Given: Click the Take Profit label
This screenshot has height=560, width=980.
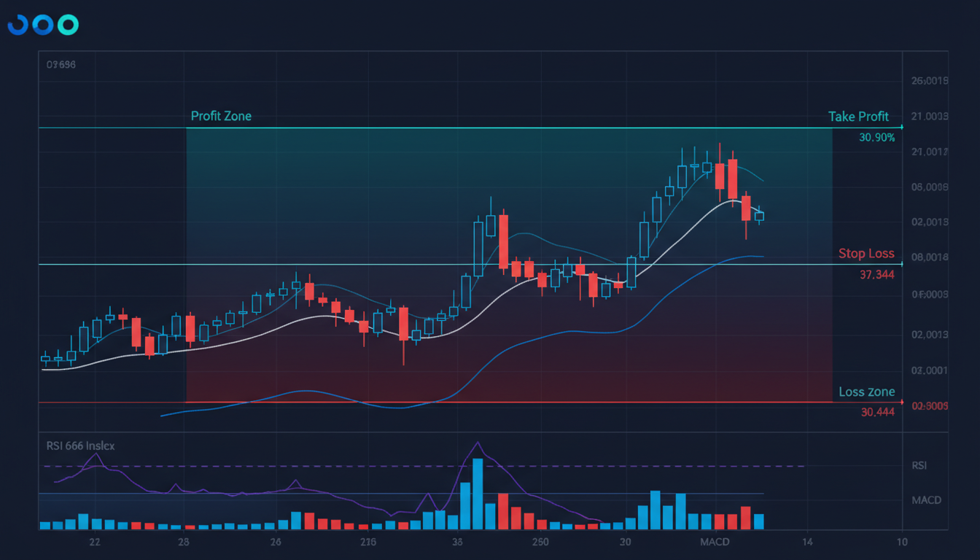Looking at the screenshot, I should (859, 117).
